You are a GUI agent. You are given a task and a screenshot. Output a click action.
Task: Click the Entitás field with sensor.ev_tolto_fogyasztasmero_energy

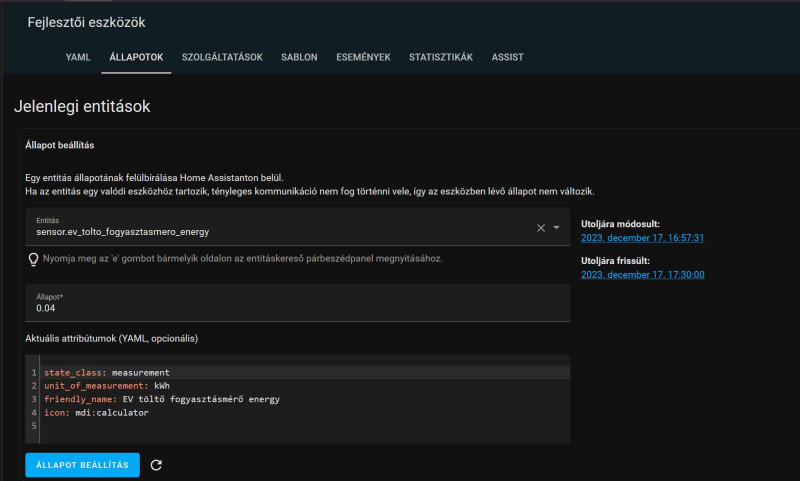click(280, 232)
